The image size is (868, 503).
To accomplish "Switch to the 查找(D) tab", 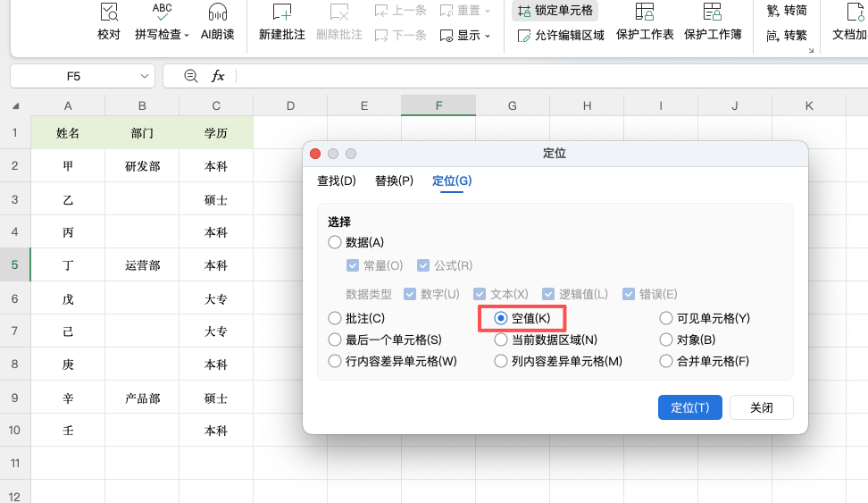I will [336, 180].
